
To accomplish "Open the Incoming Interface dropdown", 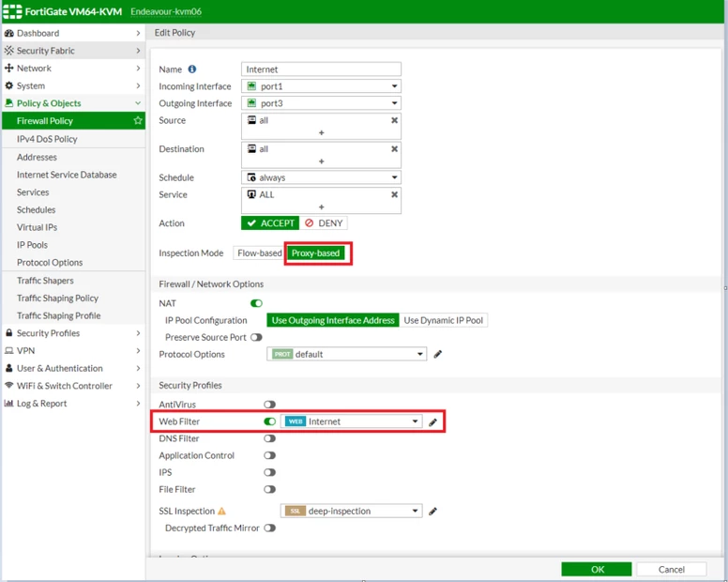I will [x=321, y=86].
